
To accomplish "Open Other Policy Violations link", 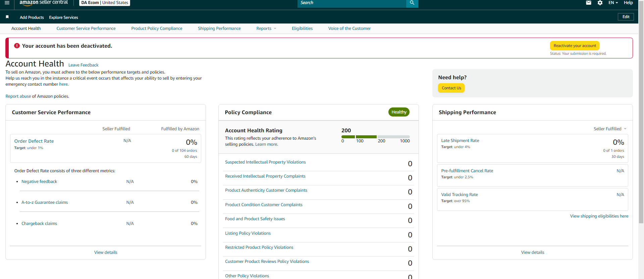I will pos(247,276).
